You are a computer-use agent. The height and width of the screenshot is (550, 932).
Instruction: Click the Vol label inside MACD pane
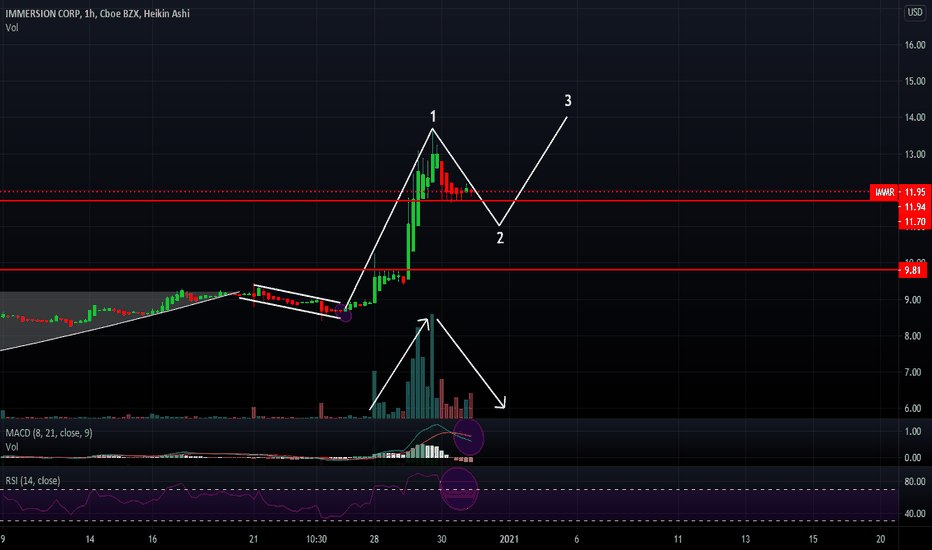(x=11, y=447)
